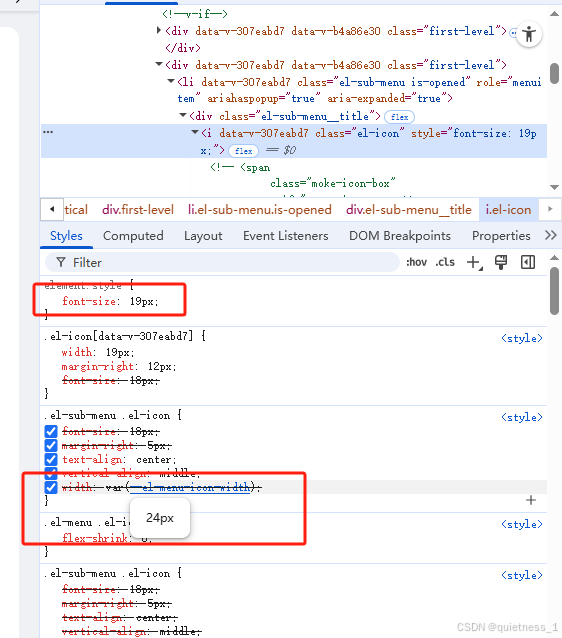Show more tabs via double chevron
The width and height of the screenshot is (562, 638).
[550, 235]
